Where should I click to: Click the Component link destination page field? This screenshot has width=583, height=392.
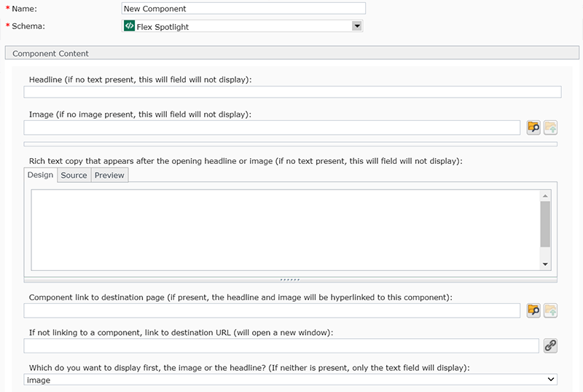(x=271, y=310)
